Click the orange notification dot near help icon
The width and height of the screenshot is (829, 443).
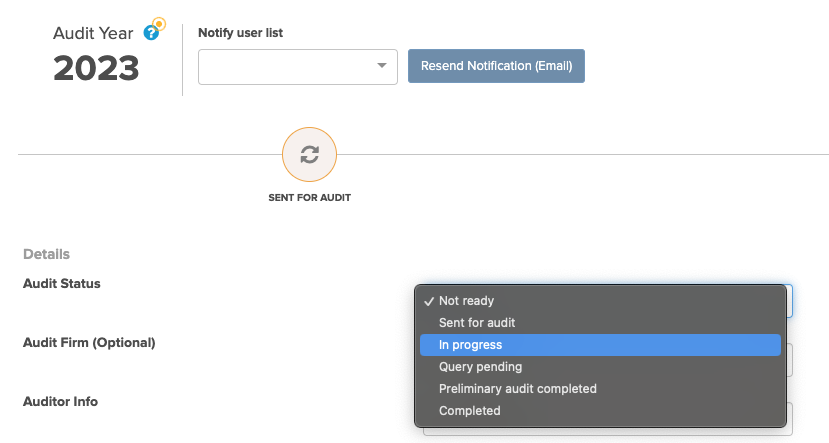159,24
